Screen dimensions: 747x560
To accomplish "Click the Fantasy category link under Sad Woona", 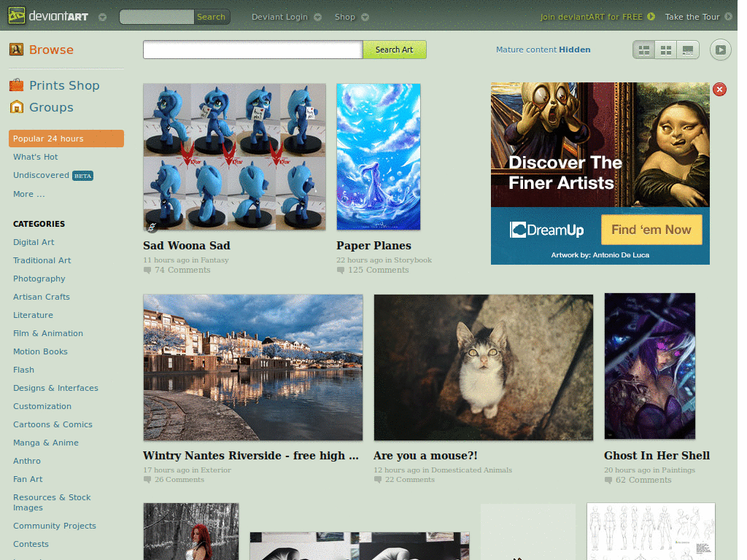I will (x=214, y=260).
